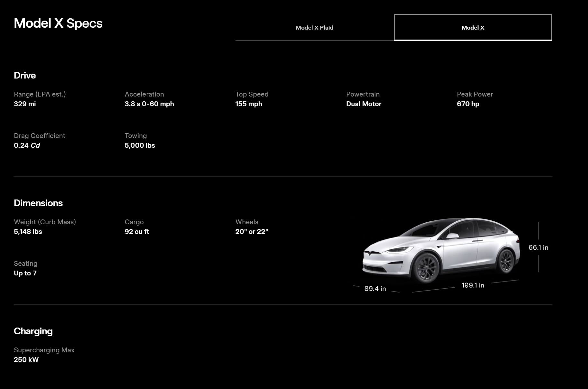Click the 670 hp value
Viewport: 588px width, 389px height.
click(468, 104)
